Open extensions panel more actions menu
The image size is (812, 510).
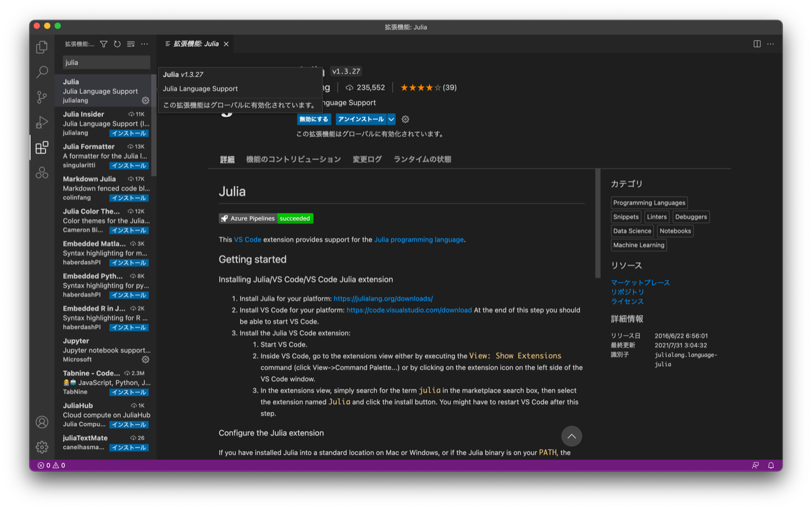click(x=144, y=44)
